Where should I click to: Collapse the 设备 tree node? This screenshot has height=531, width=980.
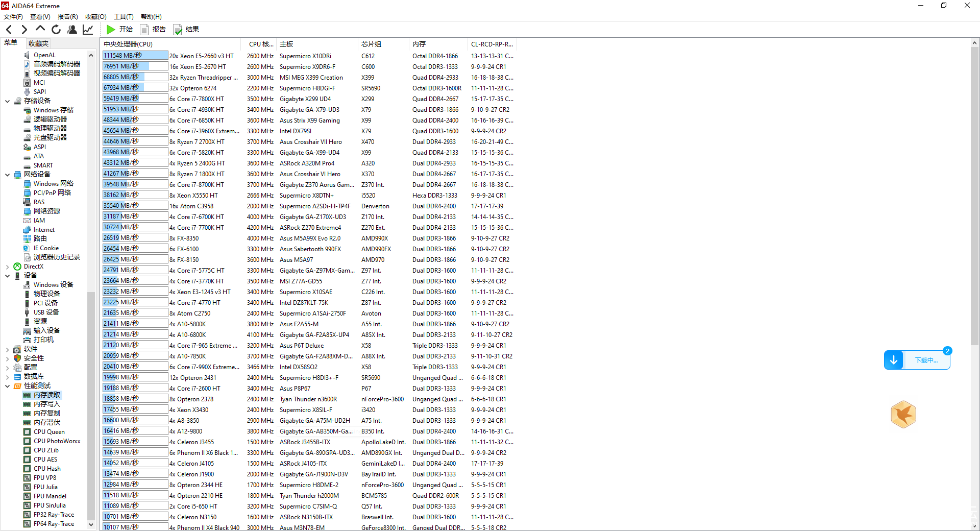click(7, 276)
